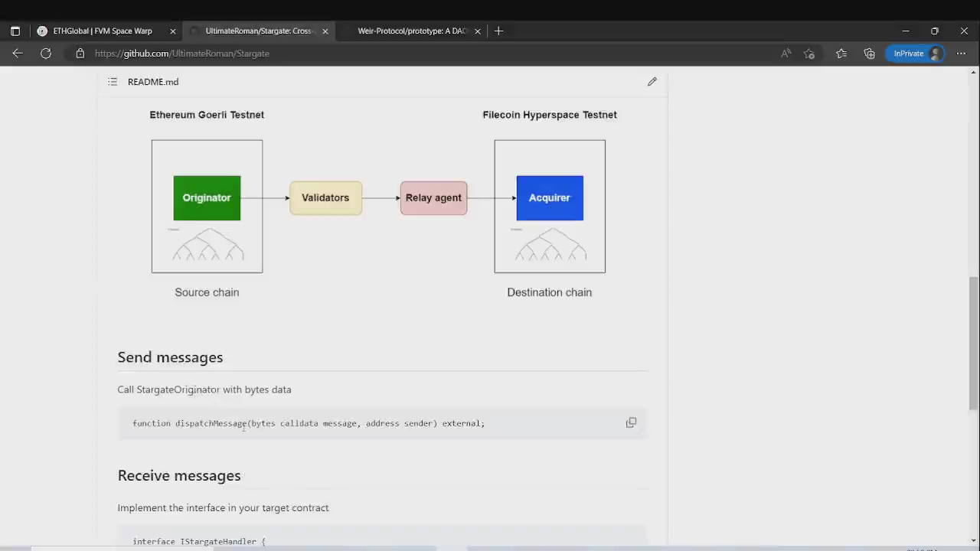The image size is (980, 551).
Task: Open the browser Settings and more menu
Action: click(962, 54)
